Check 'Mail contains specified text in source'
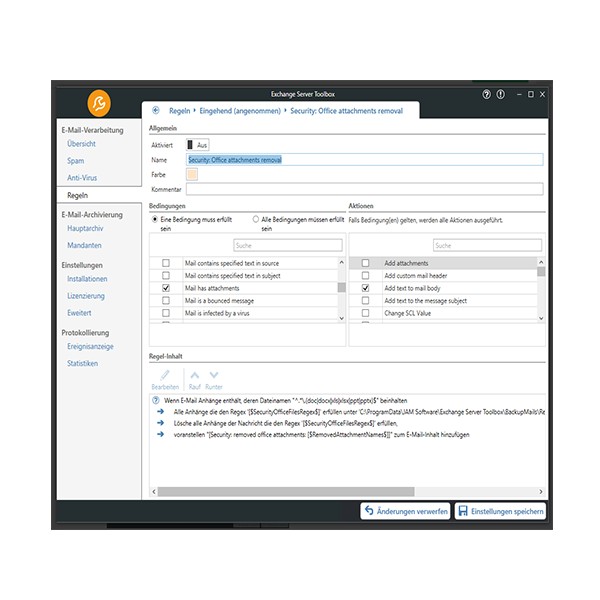 [166, 263]
